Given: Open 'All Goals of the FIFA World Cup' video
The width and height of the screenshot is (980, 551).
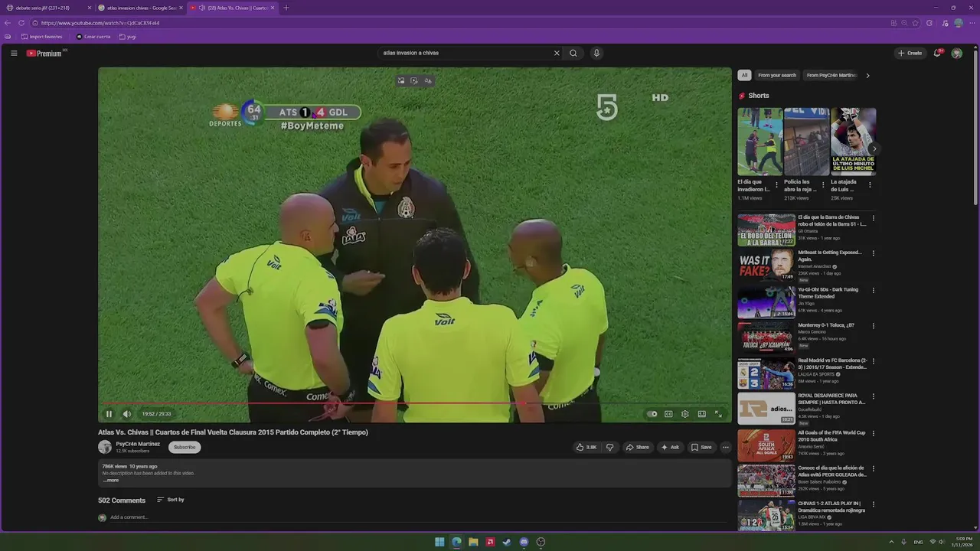Looking at the screenshot, I should (766, 445).
